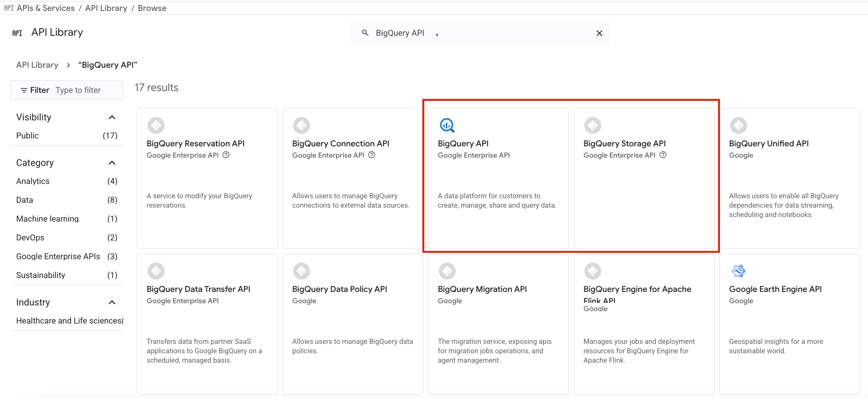868x398 pixels.
Task: Click the BigQuery API search field
Action: [480, 33]
